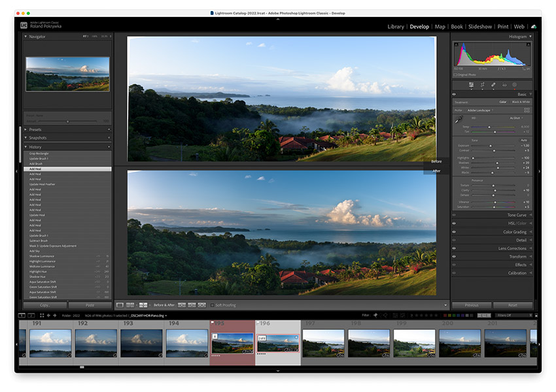Screen dimensions: 556x392
Task: Switch to the Library module
Action: 395,27
